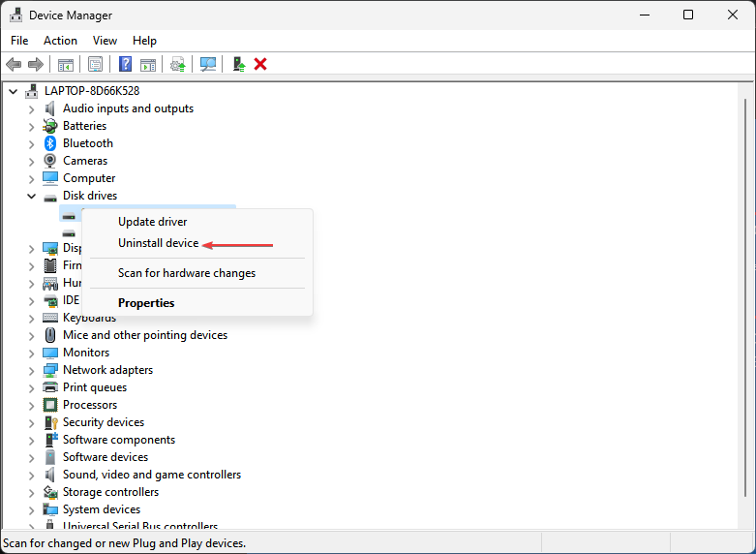The width and height of the screenshot is (756, 554).
Task: Select the Software components label
Action: (x=119, y=440)
